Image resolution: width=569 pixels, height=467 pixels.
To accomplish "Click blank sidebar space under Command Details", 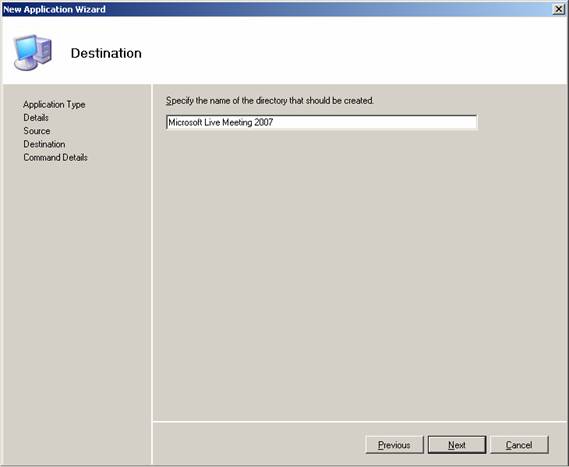I will pyautogui.click(x=76, y=308).
